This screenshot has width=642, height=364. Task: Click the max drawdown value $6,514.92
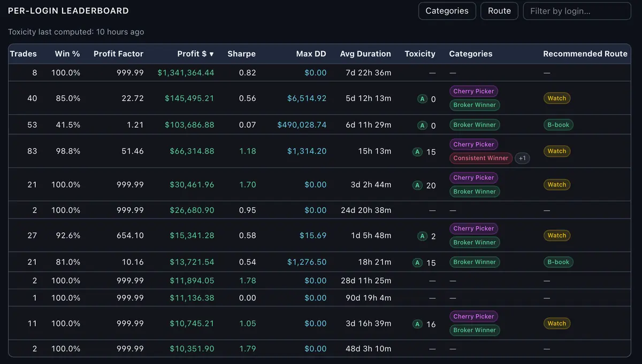pyautogui.click(x=307, y=98)
